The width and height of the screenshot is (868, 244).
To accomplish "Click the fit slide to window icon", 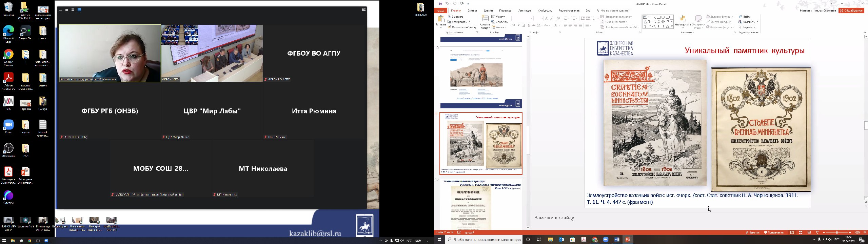I will 865,233.
